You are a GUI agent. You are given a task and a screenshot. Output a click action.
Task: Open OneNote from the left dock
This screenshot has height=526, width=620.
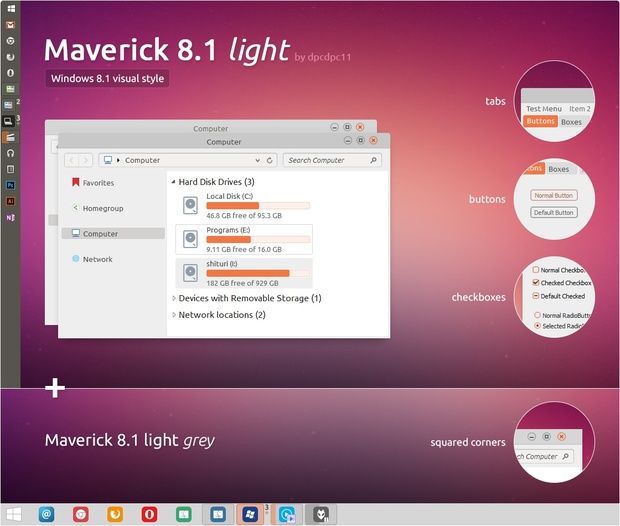10,217
